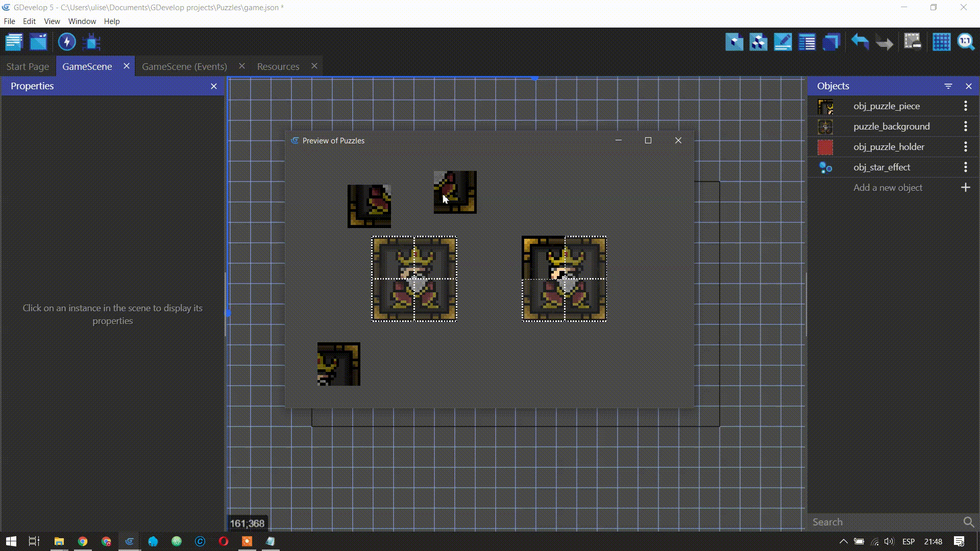Image resolution: width=980 pixels, height=551 pixels.
Task: Open the object groups editor icon
Action: coord(758,42)
